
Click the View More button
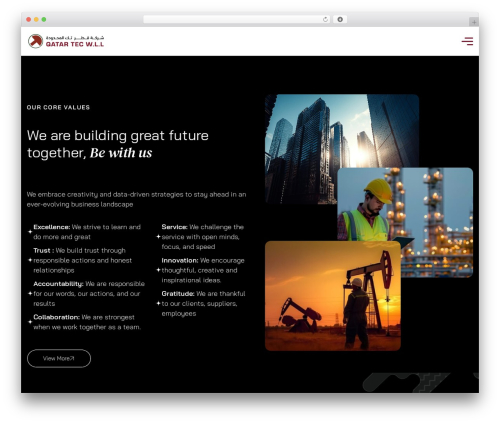click(x=59, y=358)
